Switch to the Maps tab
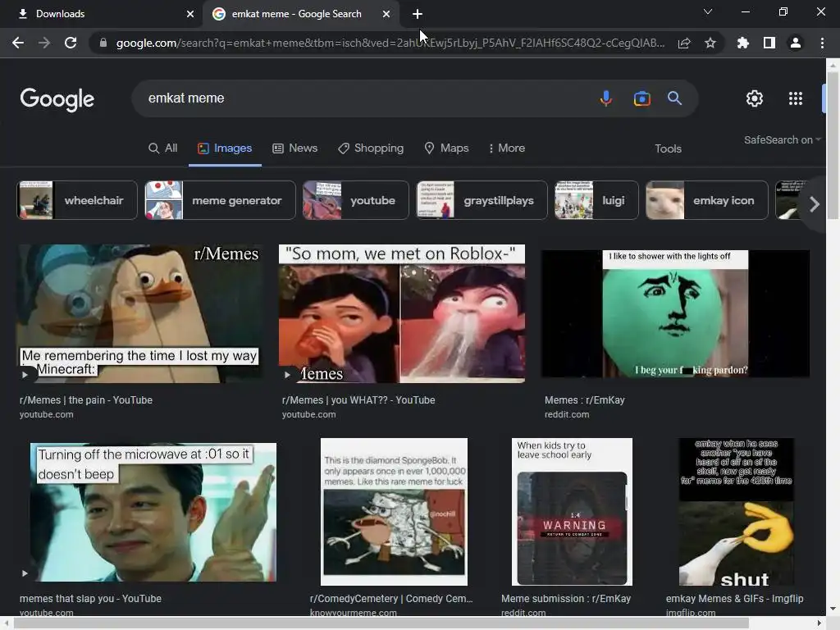Image resolution: width=840 pixels, height=630 pixels. 446,148
